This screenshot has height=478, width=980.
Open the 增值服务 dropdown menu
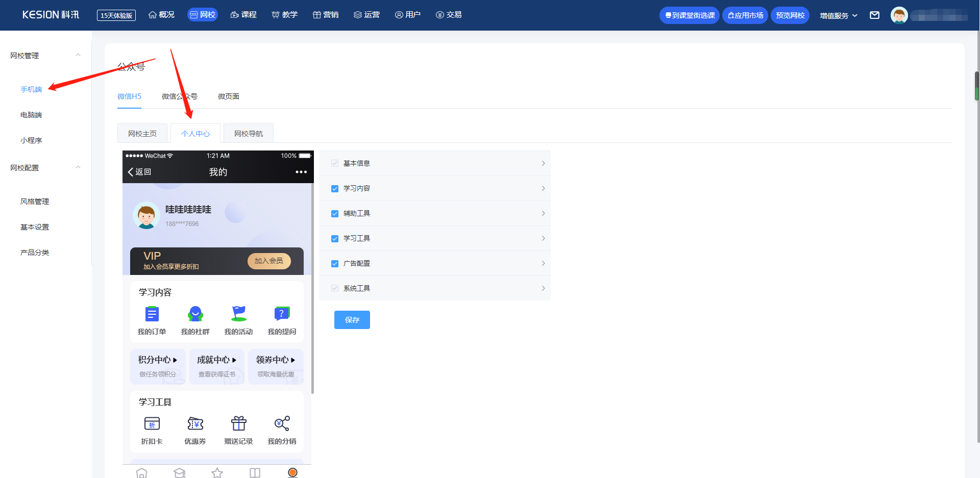coord(838,16)
